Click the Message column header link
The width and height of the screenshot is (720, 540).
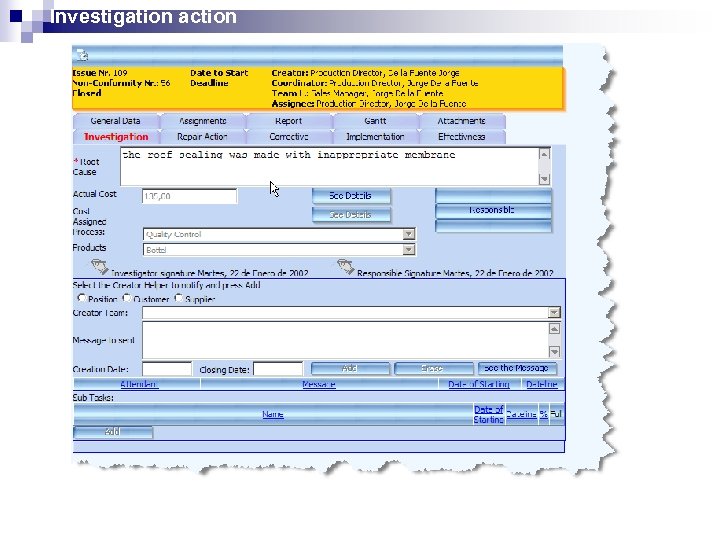tap(319, 384)
